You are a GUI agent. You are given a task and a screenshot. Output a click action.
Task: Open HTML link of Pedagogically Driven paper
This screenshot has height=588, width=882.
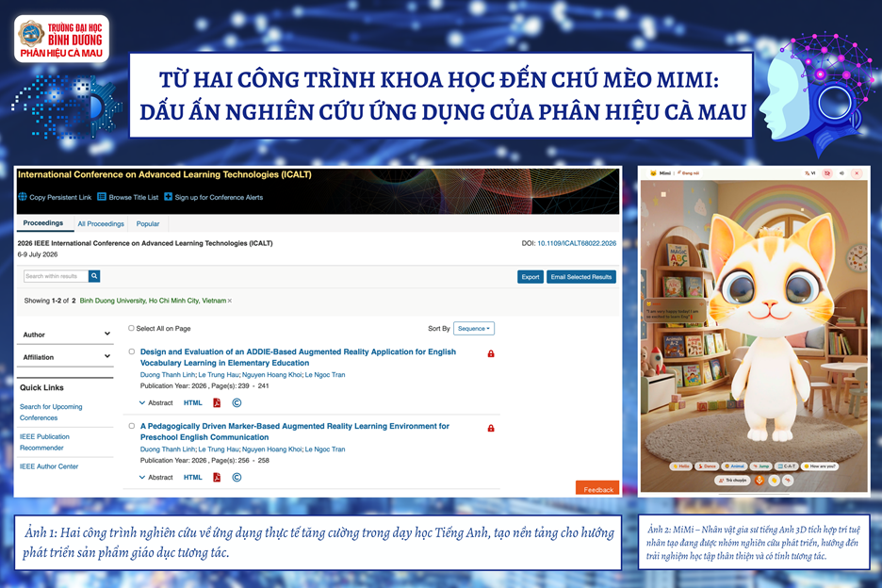(x=193, y=477)
